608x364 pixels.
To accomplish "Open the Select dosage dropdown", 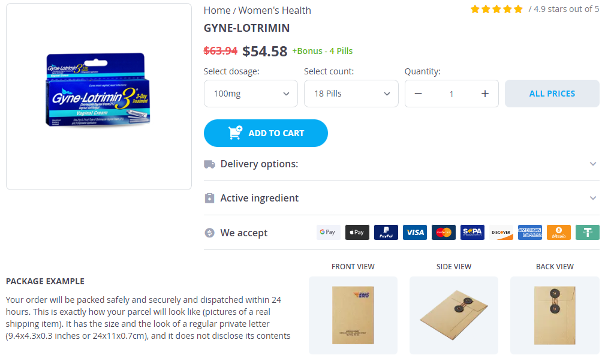I will pyautogui.click(x=251, y=94).
